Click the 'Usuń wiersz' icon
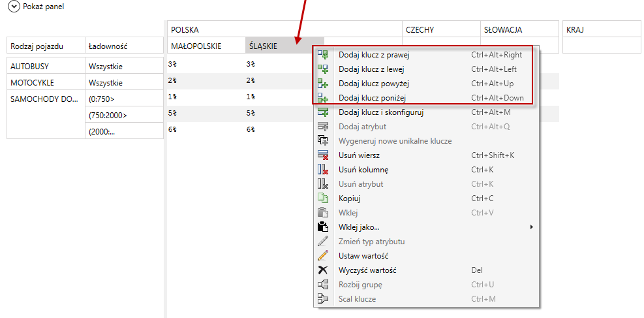 pos(323,155)
